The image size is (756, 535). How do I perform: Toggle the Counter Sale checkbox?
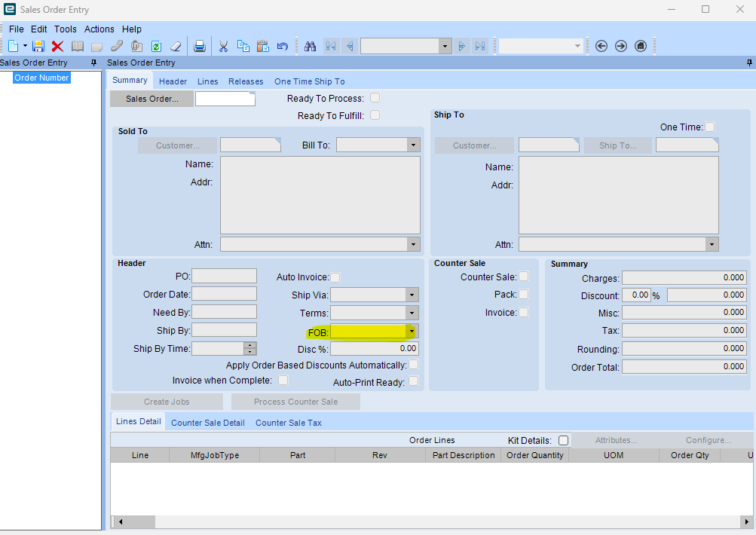coord(523,277)
